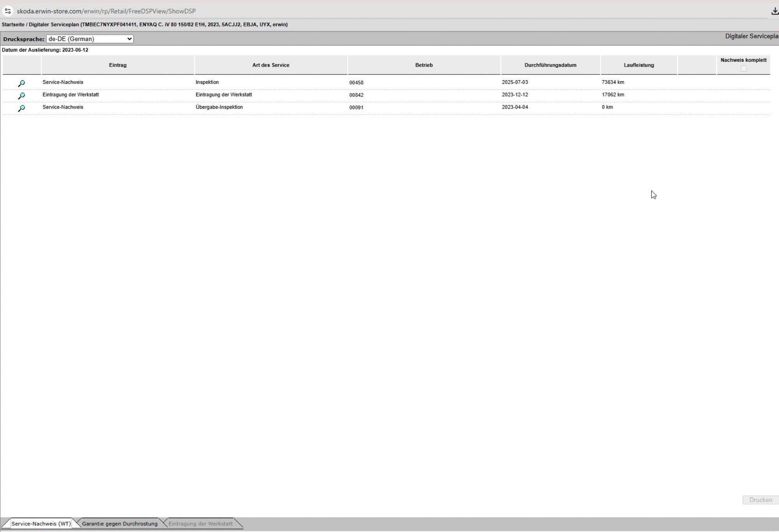Click the Eintragung der Werkstatt tab
Image resolution: width=779 pixels, height=532 pixels.
(200, 523)
